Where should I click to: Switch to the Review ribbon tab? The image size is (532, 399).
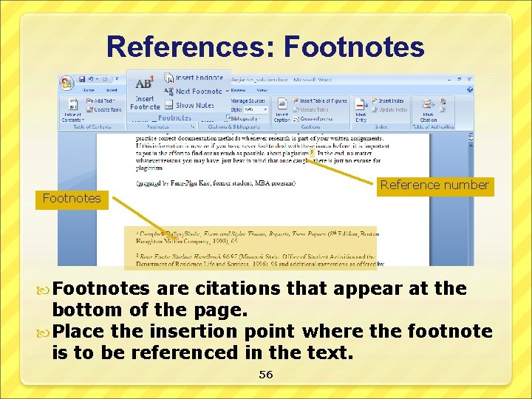(x=238, y=90)
